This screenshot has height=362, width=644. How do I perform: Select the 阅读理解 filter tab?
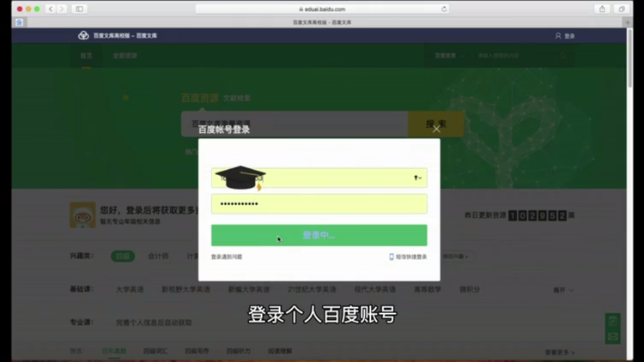click(280, 351)
